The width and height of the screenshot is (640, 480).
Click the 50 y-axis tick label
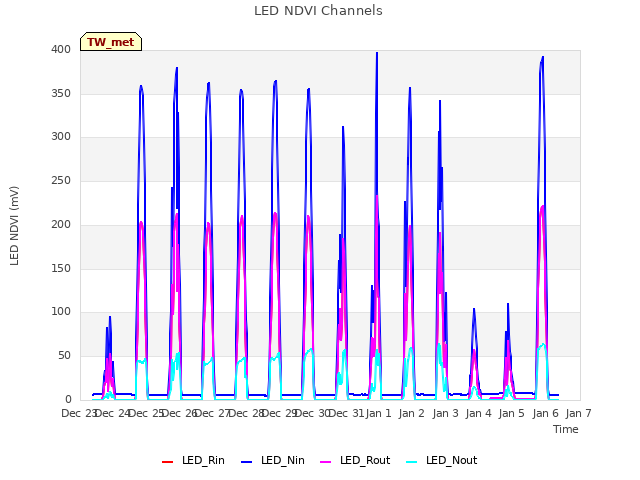64,356
